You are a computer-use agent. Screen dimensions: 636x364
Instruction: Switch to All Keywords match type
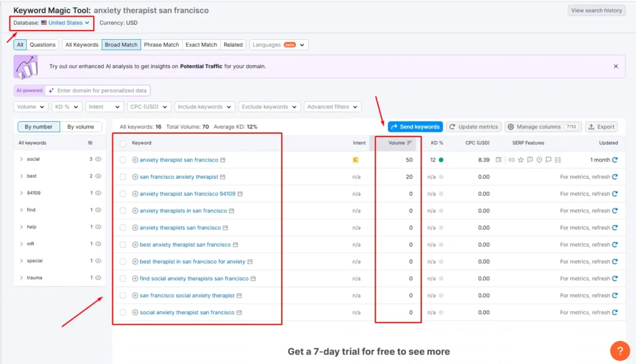[82, 45]
